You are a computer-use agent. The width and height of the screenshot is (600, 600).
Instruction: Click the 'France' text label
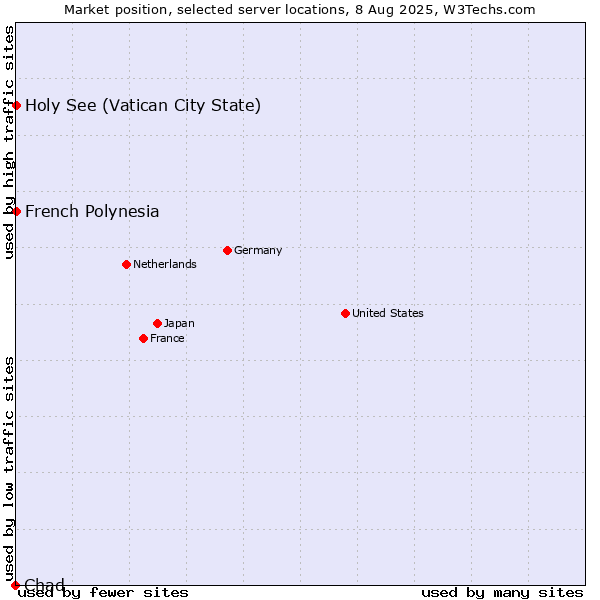(167, 339)
